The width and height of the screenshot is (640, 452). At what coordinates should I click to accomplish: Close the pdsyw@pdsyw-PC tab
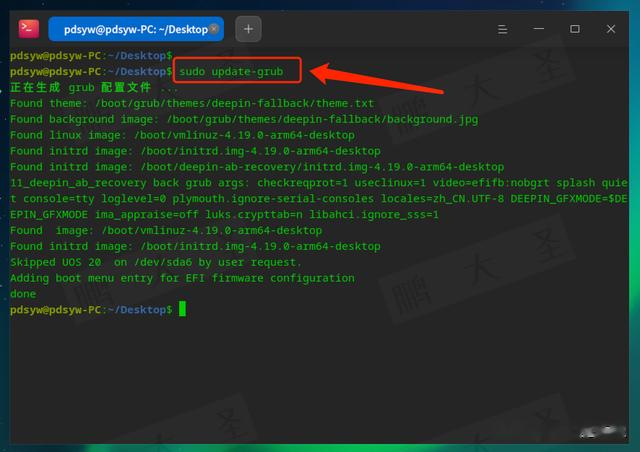click(x=213, y=29)
